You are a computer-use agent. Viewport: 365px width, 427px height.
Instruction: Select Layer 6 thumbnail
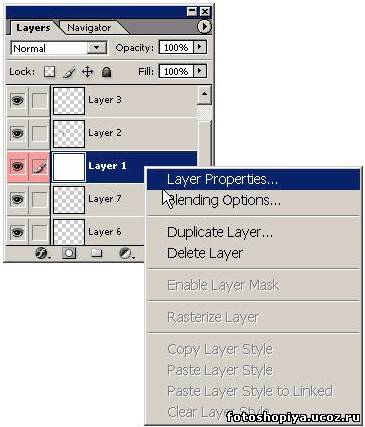[x=69, y=232]
